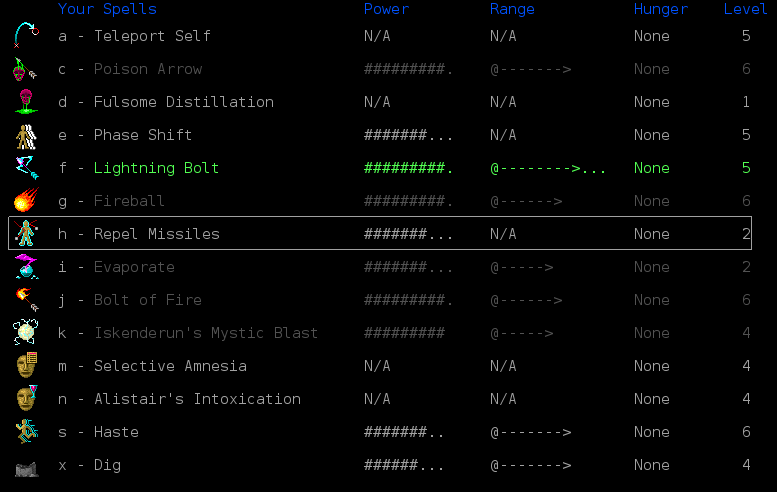This screenshot has height=492, width=777.
Task: Click the Phase Shift spell icon
Action: (x=26, y=135)
